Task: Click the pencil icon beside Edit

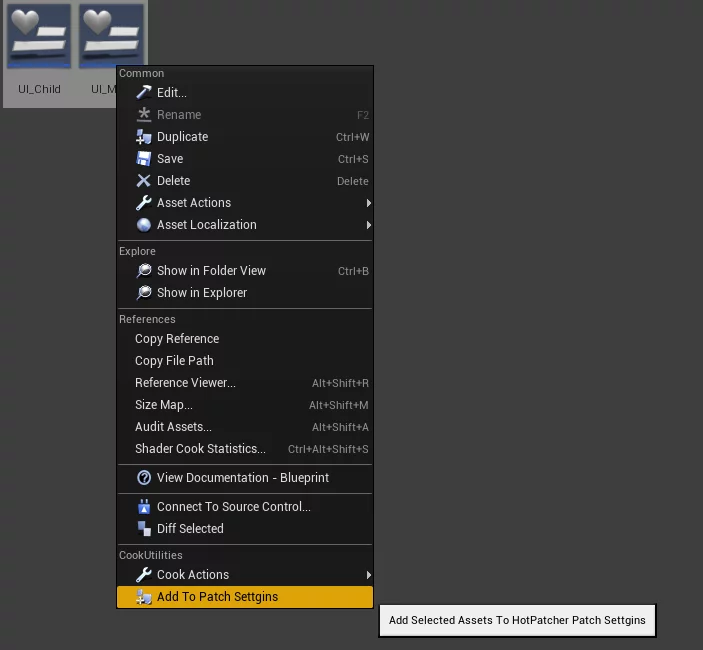Action: pos(144,93)
